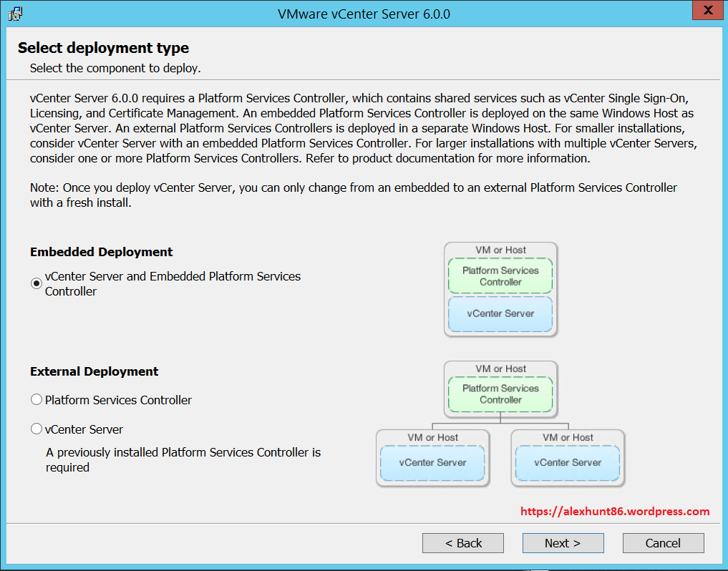Select vCenter Server and Embedded Platform Services Controller radio
Screen dimensions: 728x571
[37, 283]
